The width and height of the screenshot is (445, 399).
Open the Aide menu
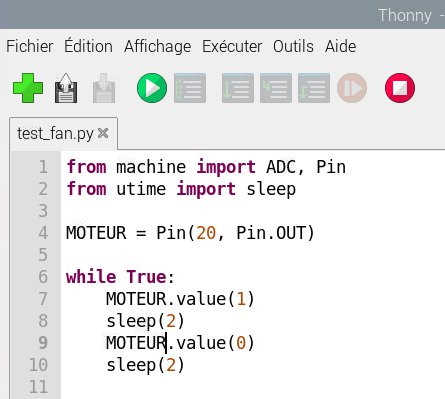(341, 46)
